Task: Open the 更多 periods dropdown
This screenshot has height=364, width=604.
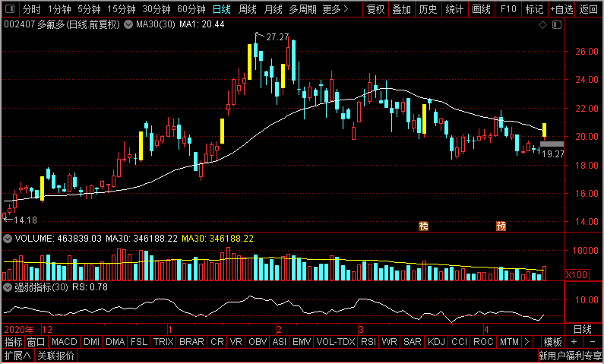Action: pyautogui.click(x=335, y=9)
